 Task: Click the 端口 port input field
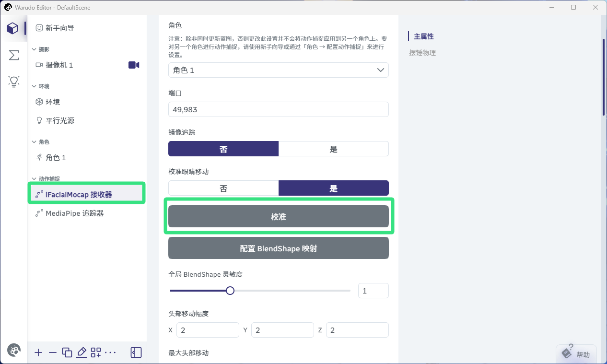[278, 109]
